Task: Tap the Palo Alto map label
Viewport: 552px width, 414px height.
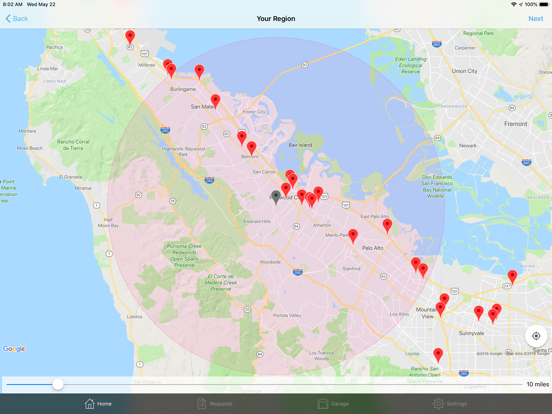Action: tap(372, 248)
